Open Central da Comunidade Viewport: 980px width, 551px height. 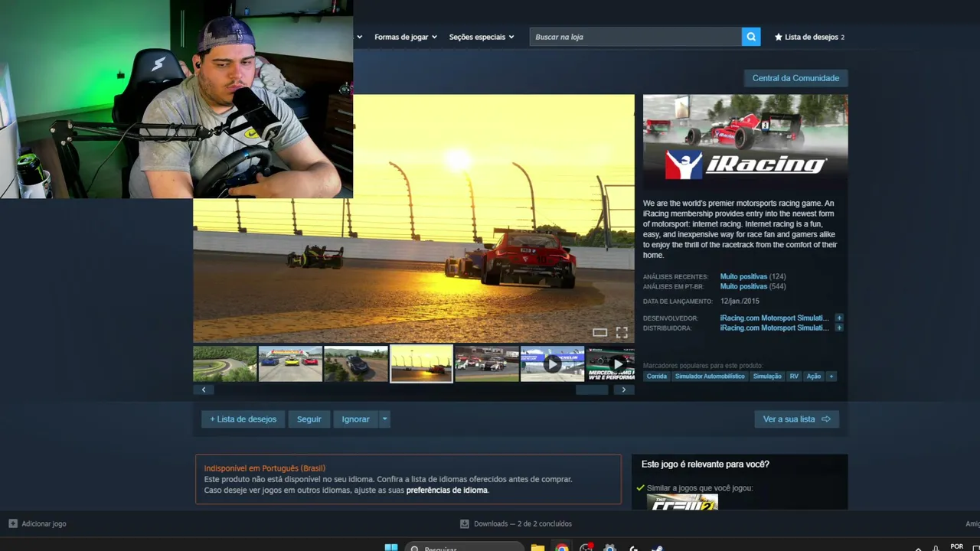click(795, 78)
